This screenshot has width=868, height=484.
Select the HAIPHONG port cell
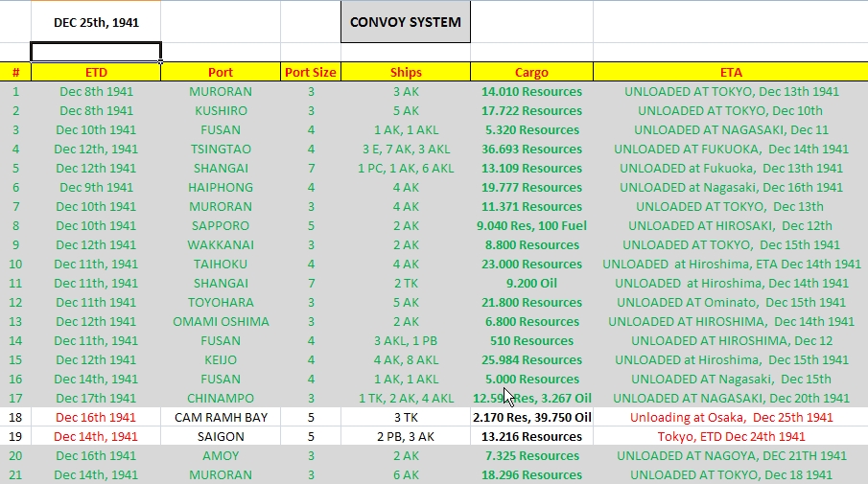click(x=221, y=187)
